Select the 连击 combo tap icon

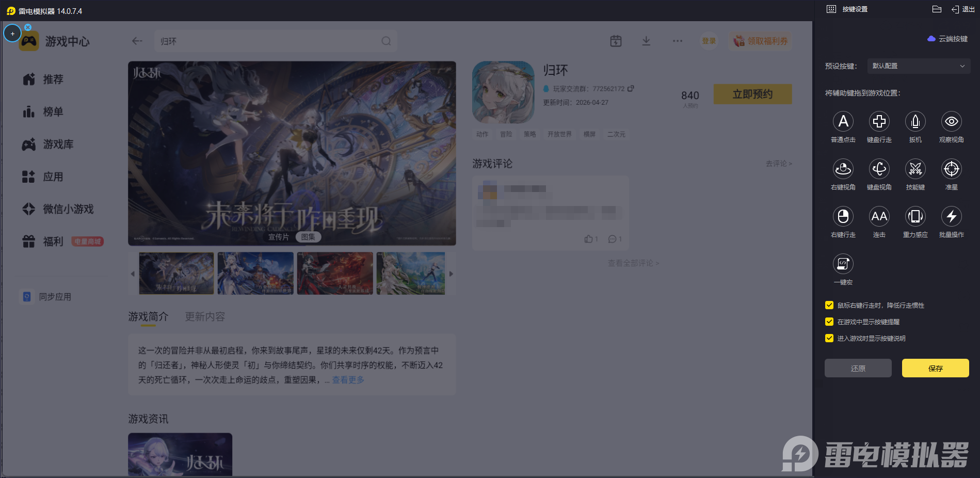pyautogui.click(x=879, y=216)
